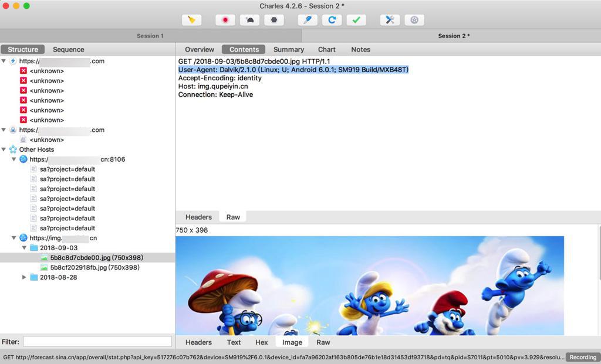Repeat the selected request with refresh icon
This screenshot has width=601, height=364.
(332, 20)
